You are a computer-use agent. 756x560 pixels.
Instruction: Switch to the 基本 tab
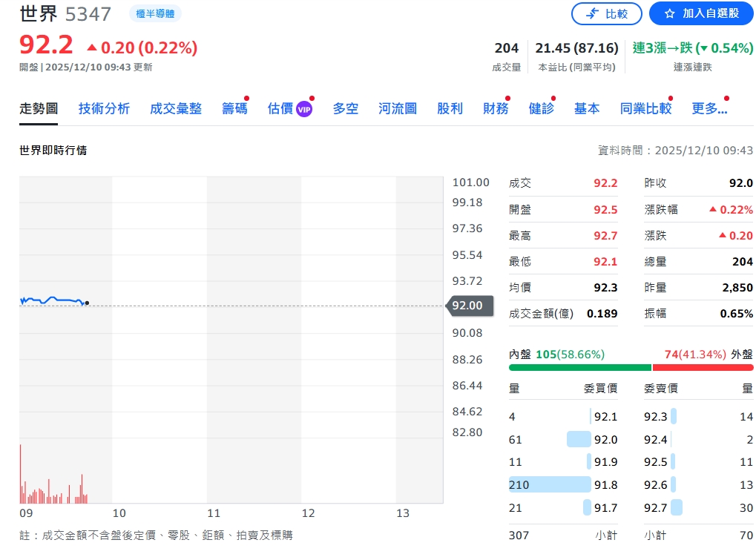[586, 108]
